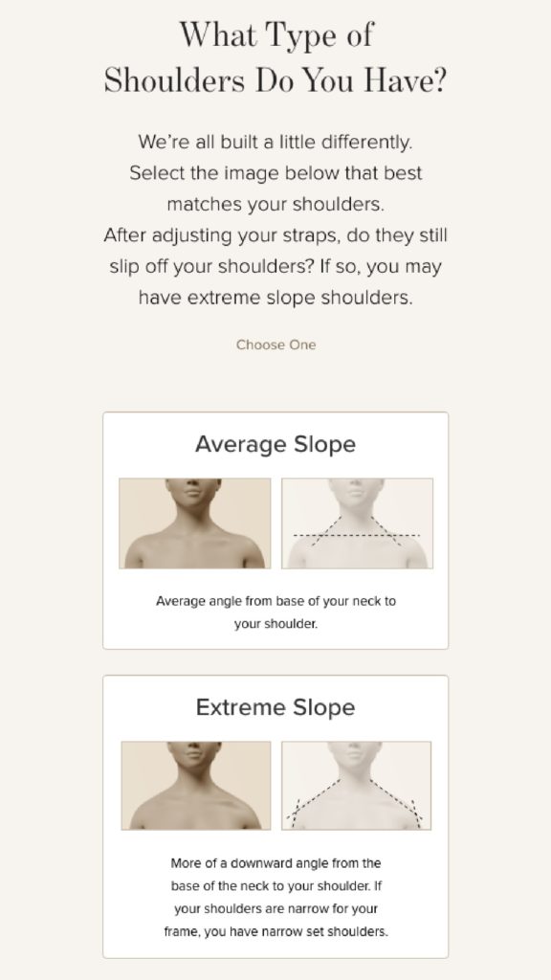551x980 pixels.
Task: Click the 'slip off your shoulders?' line
Action: point(275,266)
